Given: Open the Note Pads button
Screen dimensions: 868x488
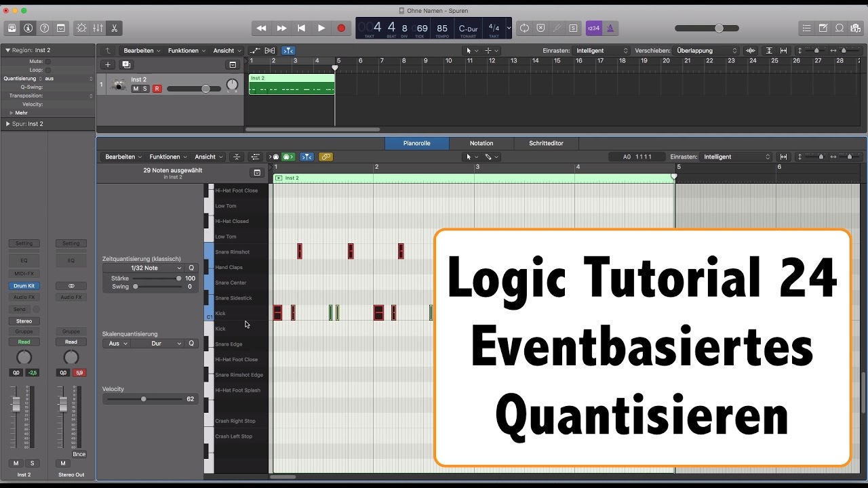Looking at the screenshot, I should [823, 28].
